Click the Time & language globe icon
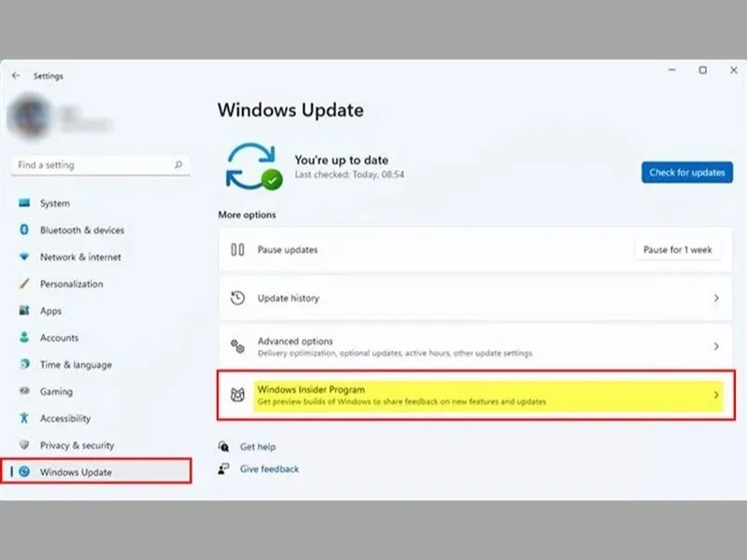 [x=24, y=364]
